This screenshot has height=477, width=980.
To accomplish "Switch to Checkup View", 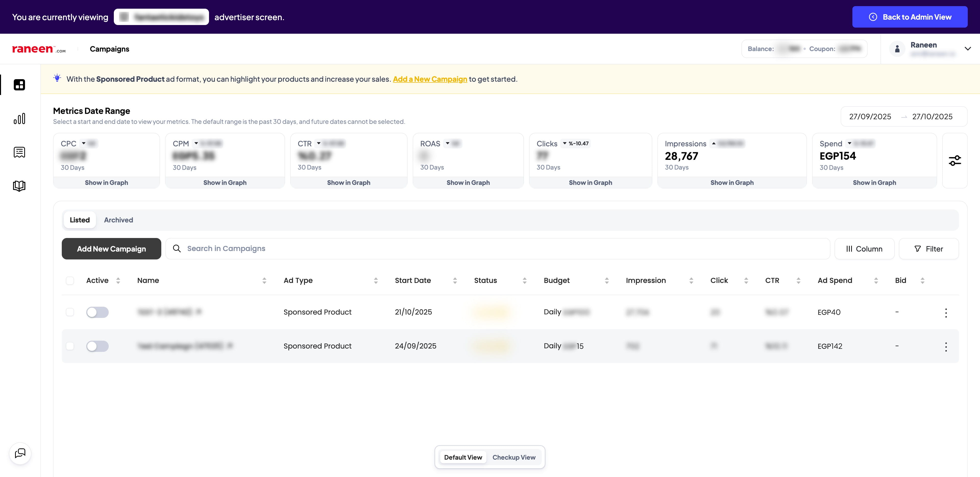I will click(513, 457).
